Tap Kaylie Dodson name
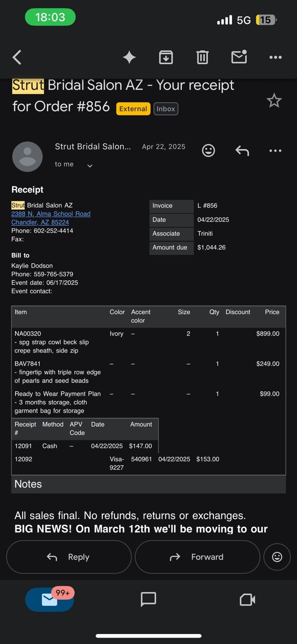The width and height of the screenshot is (297, 644). (32, 266)
